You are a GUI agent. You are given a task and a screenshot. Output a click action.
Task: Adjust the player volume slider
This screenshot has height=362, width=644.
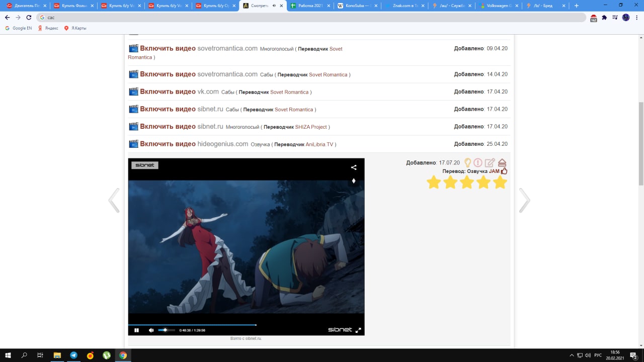pos(167,330)
